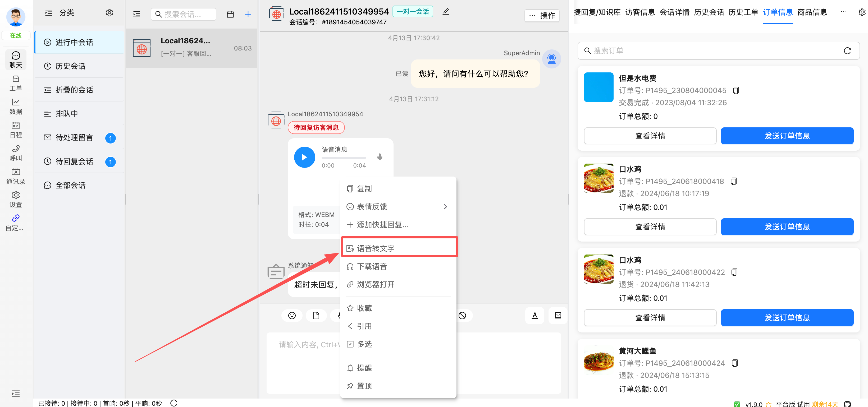This screenshot has width=868, height=407.
Task: Open the 自定义 link sidebar icon
Action: pyautogui.click(x=16, y=223)
